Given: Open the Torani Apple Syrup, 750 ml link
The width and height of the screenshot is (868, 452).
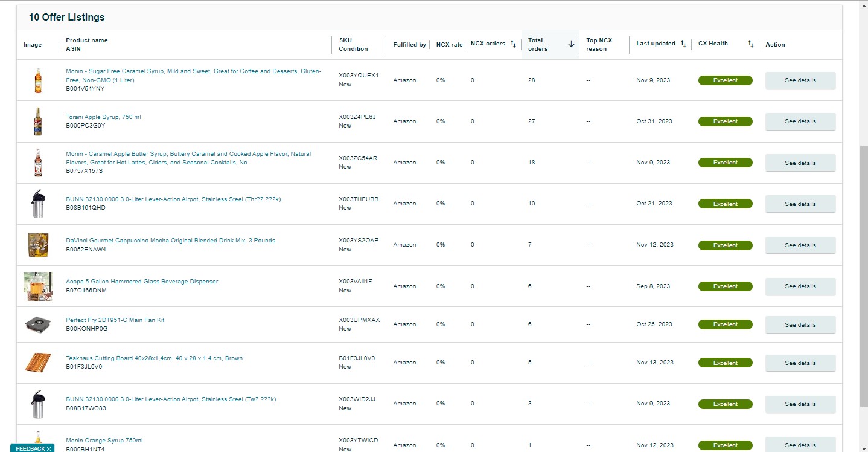Looking at the screenshot, I should click(x=103, y=117).
